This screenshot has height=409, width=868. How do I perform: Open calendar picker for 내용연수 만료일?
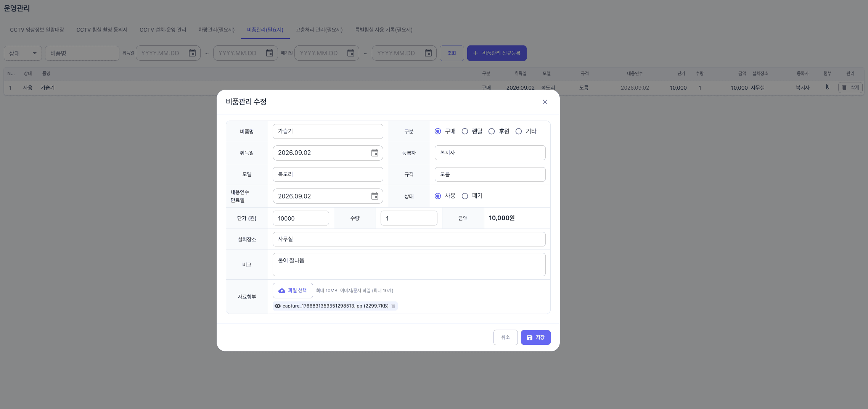[x=375, y=196]
